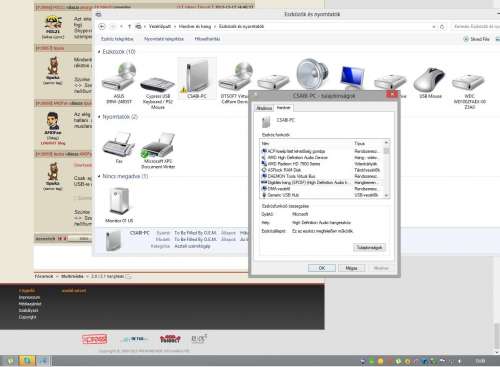Click the first taskbar button
The width and height of the screenshot is (500, 367).
pyautogui.click(x=10, y=360)
